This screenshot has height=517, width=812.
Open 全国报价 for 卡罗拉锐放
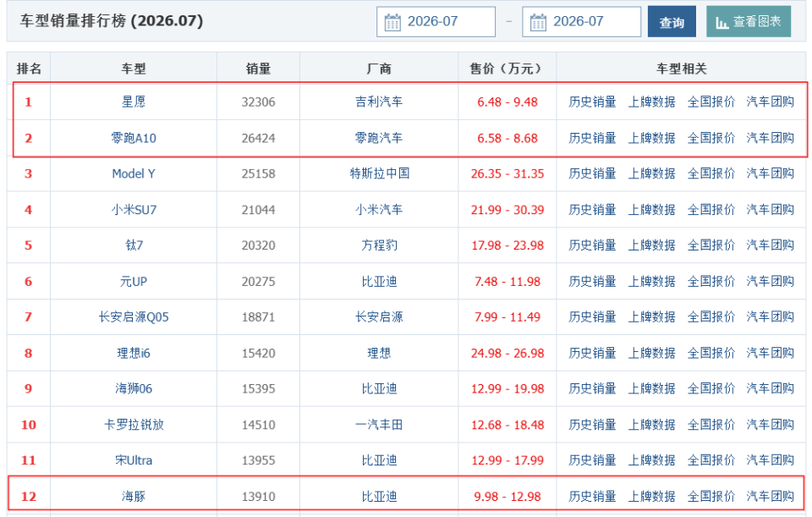click(x=711, y=425)
